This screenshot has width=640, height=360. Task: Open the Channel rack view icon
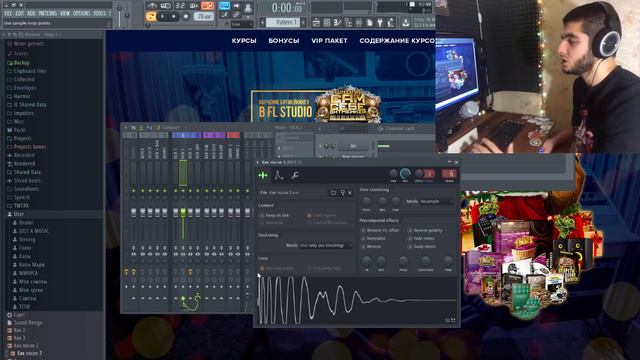(327, 23)
